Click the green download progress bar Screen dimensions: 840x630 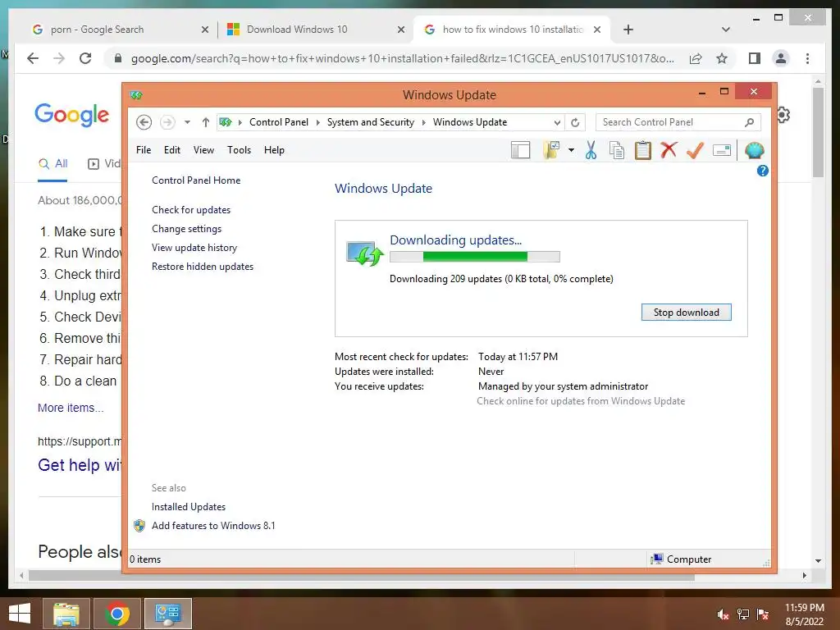(x=475, y=257)
